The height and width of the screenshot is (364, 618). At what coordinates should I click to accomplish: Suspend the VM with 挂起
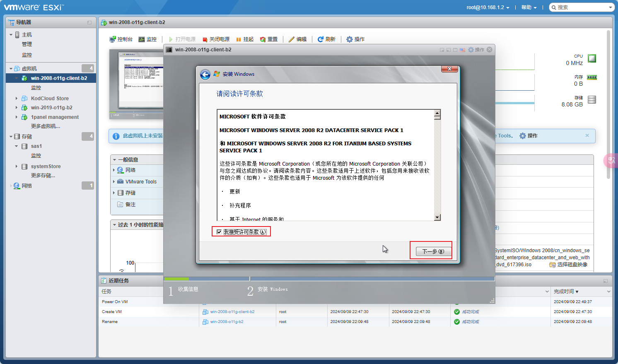click(x=245, y=39)
